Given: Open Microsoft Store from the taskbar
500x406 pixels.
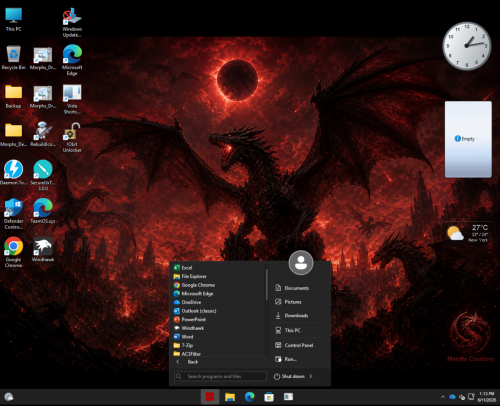Looking at the screenshot, I should click(x=269, y=397).
